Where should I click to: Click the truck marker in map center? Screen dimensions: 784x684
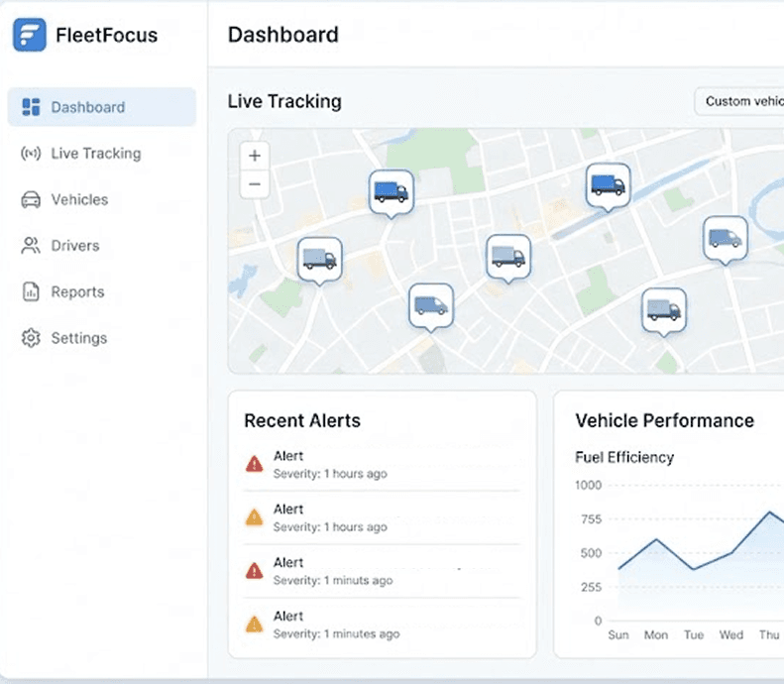(x=507, y=256)
